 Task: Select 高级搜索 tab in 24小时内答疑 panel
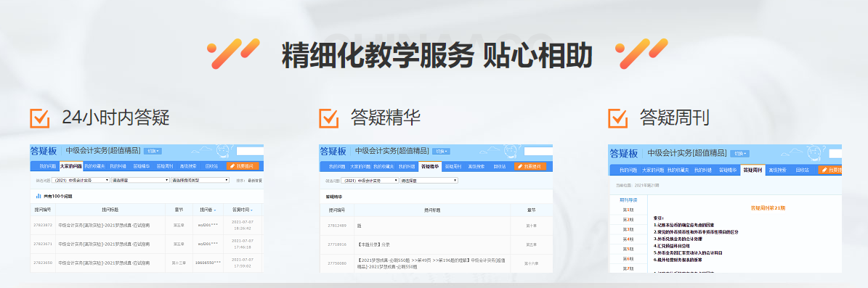click(x=188, y=166)
